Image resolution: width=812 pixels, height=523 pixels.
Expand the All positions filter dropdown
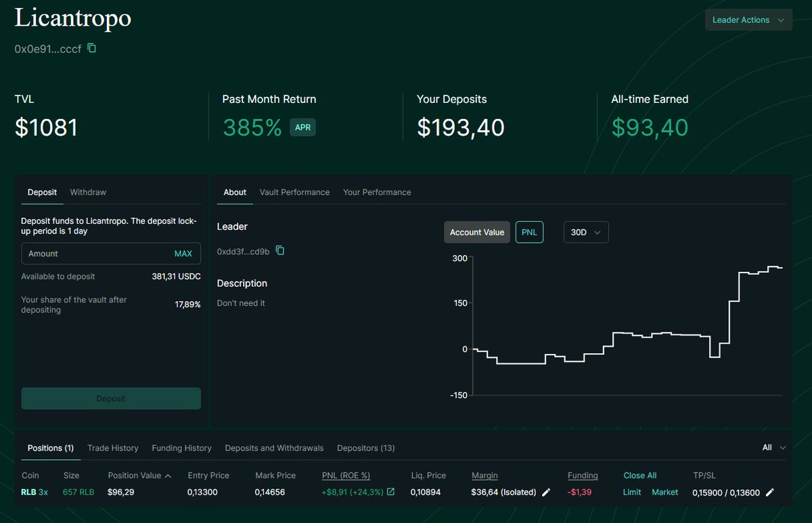pyautogui.click(x=774, y=447)
